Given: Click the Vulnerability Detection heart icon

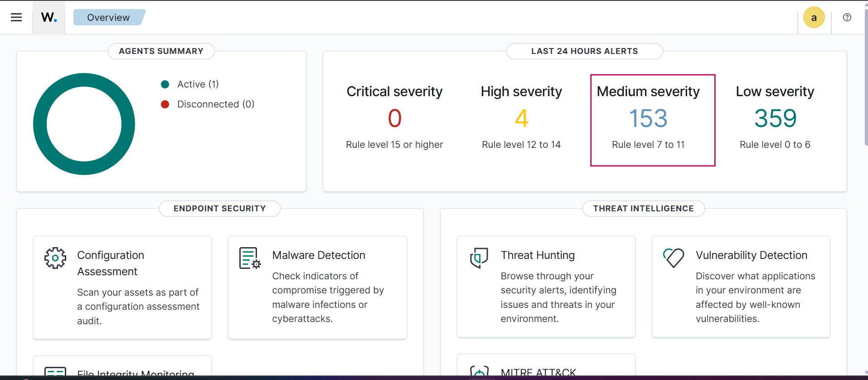Looking at the screenshot, I should point(673,258).
